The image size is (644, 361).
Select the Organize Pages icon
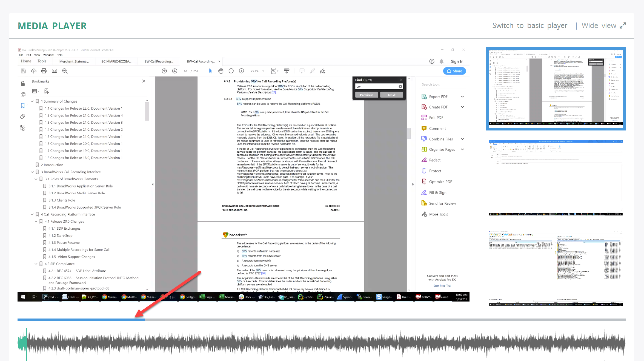pyautogui.click(x=424, y=149)
